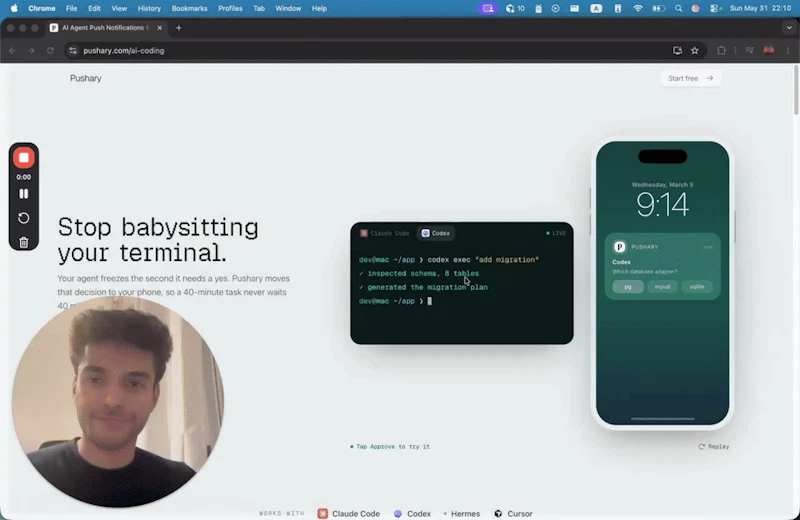Open media controls icon in Chrome toolbar
This screenshot has width=800, height=520.
coord(749,51)
